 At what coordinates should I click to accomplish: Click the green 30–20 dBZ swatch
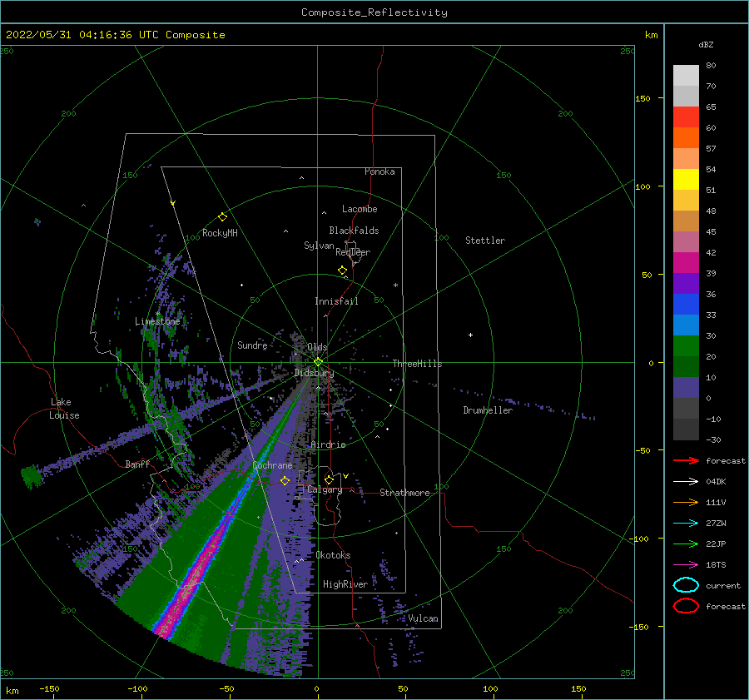point(686,346)
